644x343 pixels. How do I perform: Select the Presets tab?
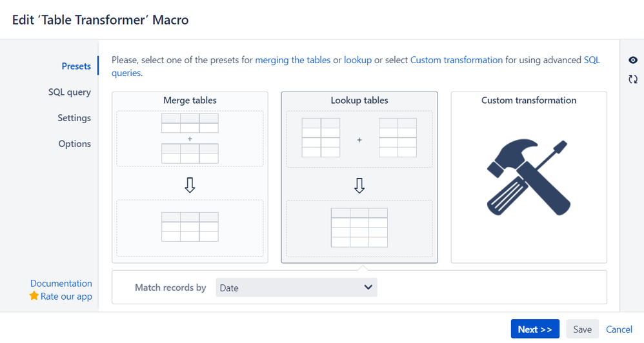click(x=76, y=66)
